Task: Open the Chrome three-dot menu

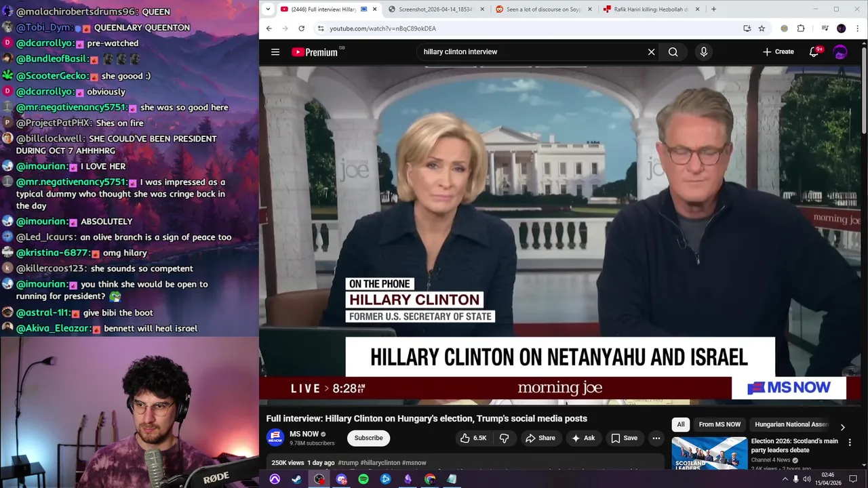Action: [x=857, y=28]
